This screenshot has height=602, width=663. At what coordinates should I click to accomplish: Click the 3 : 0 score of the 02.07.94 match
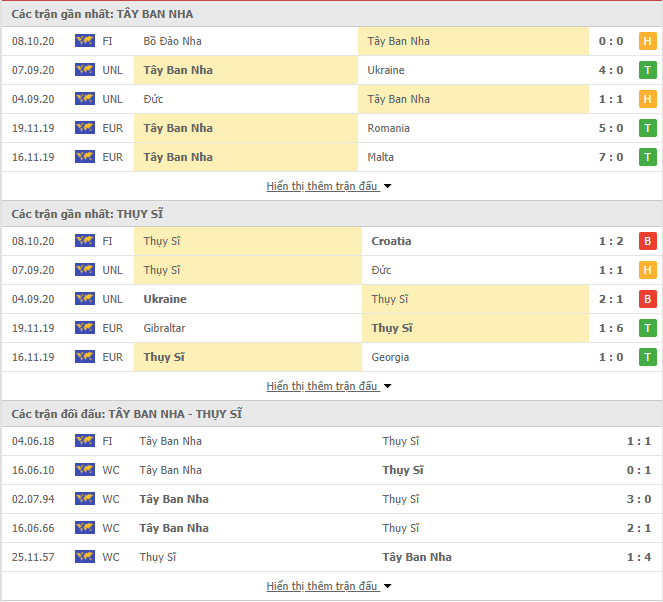pos(638,499)
